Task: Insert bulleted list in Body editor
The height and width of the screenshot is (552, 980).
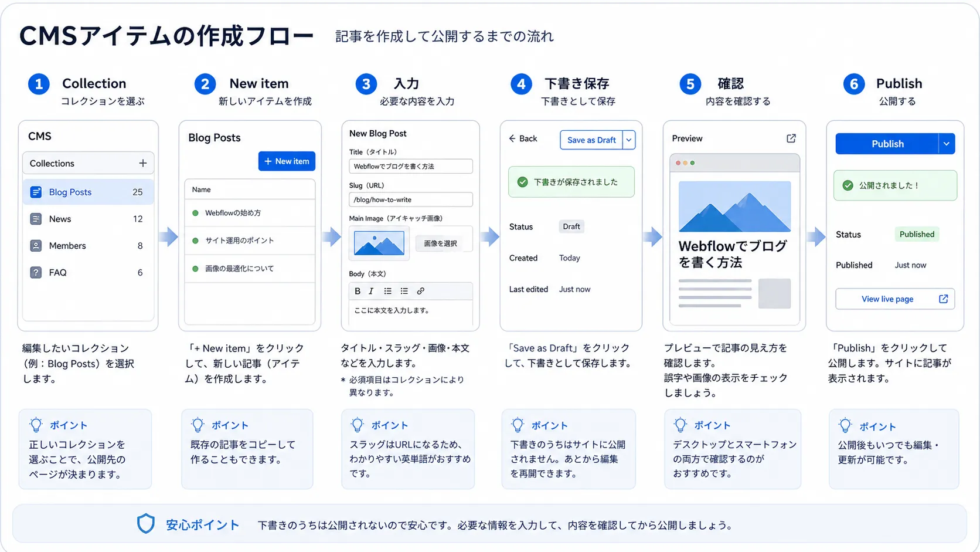Action: click(387, 291)
